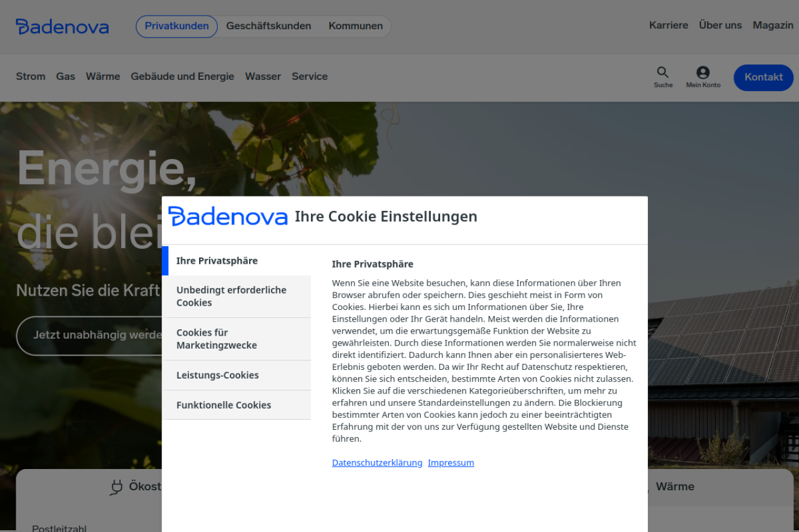Switch to Geschäftskunden segment
Viewport: 799px width, 532px height.
tap(268, 26)
